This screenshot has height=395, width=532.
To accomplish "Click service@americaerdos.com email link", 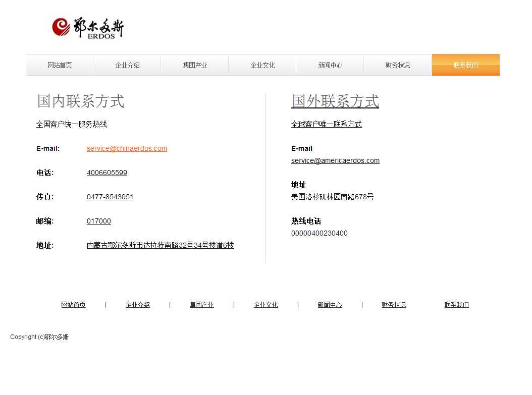I will (335, 160).
